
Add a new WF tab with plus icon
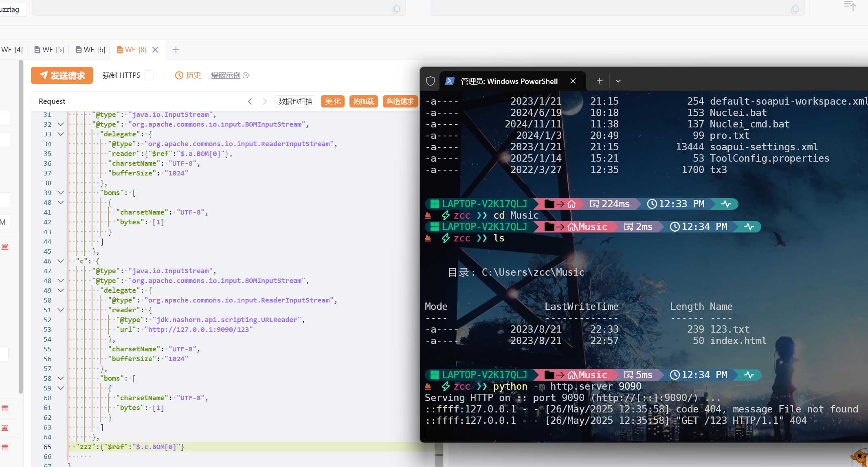pos(176,50)
